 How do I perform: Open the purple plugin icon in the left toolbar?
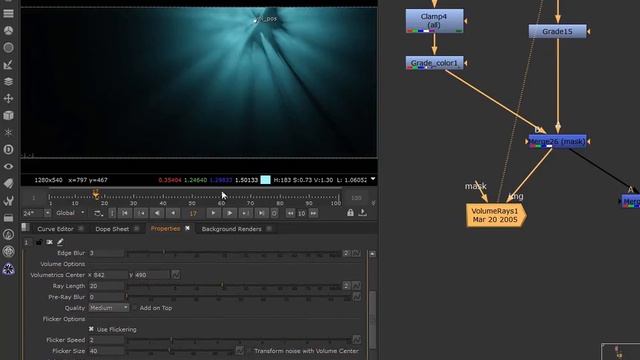8,269
